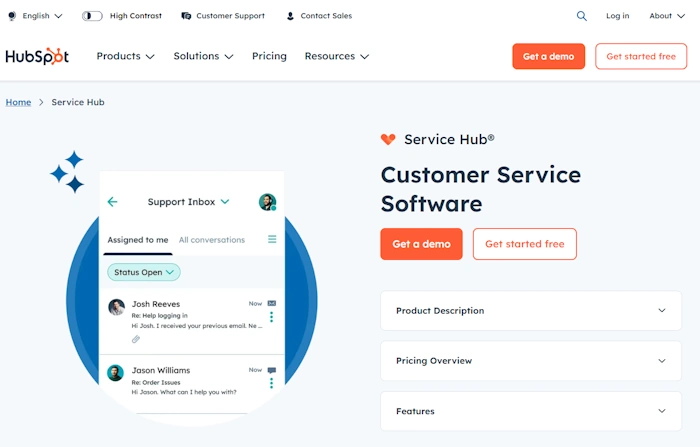The image size is (700, 447).
Task: Click the paperclip attachment icon under Josh Reeves
Action: pos(136,339)
